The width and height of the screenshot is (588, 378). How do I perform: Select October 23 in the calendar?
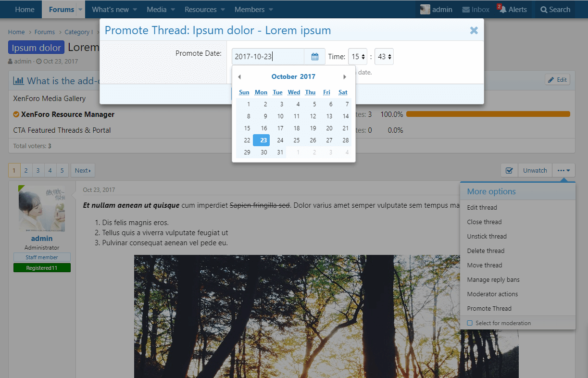click(x=261, y=140)
